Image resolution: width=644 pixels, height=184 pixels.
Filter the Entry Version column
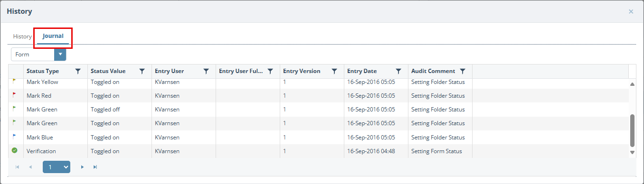coord(334,71)
